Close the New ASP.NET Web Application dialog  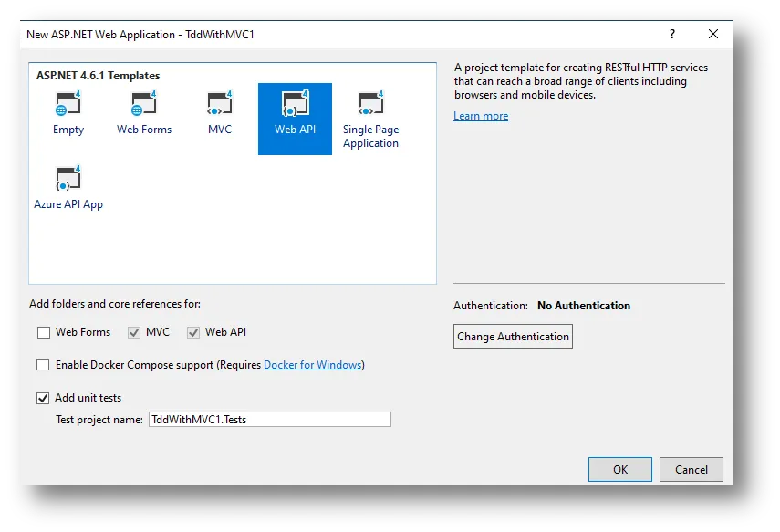click(x=713, y=34)
